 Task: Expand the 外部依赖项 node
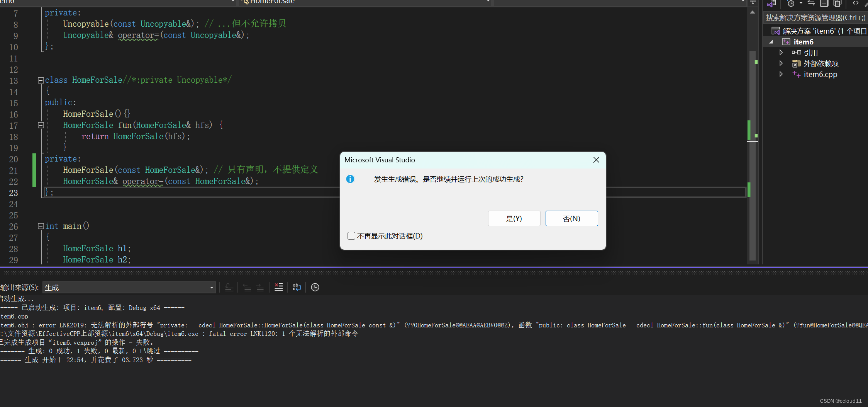781,63
